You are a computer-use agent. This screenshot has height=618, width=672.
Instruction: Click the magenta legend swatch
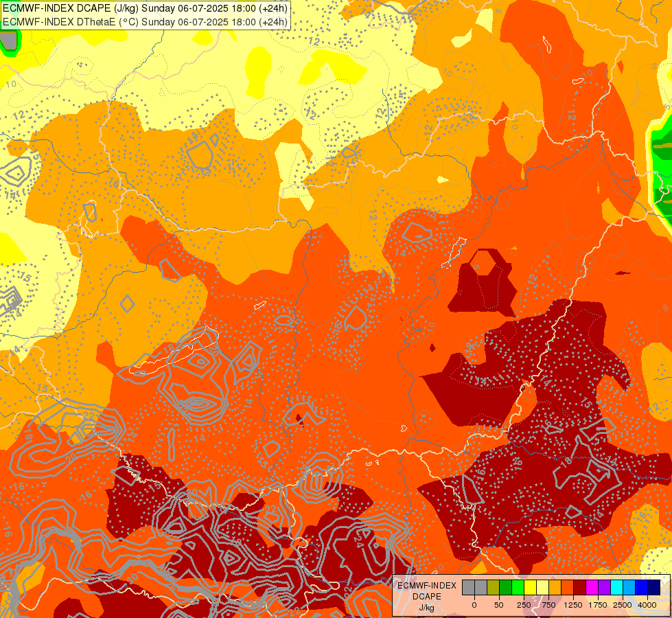[592, 587]
